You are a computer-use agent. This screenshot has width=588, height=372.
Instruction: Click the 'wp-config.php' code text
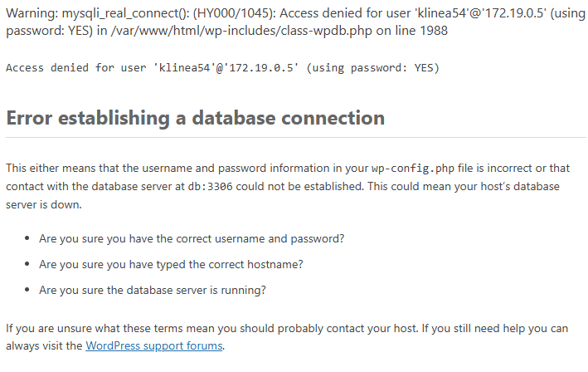coord(413,169)
